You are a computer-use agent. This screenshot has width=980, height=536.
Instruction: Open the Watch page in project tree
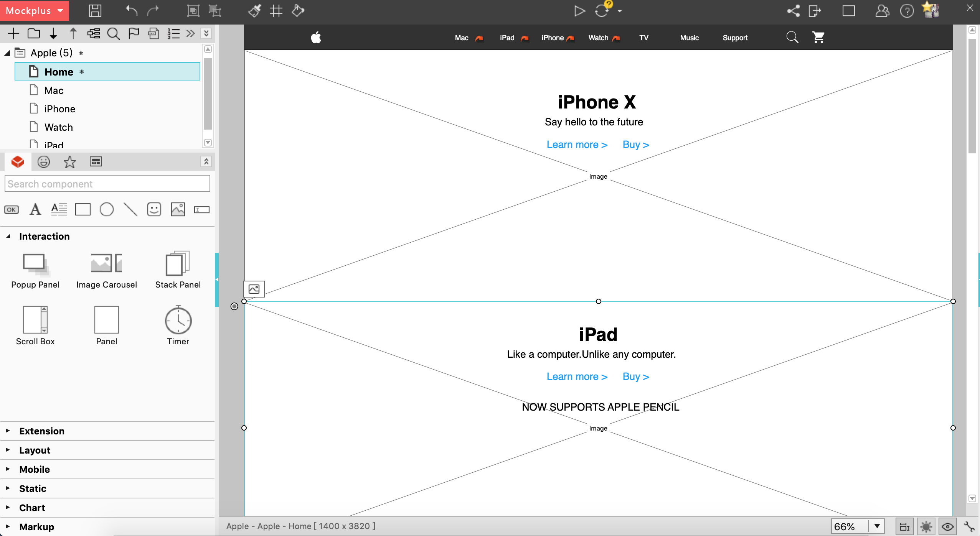(x=58, y=127)
